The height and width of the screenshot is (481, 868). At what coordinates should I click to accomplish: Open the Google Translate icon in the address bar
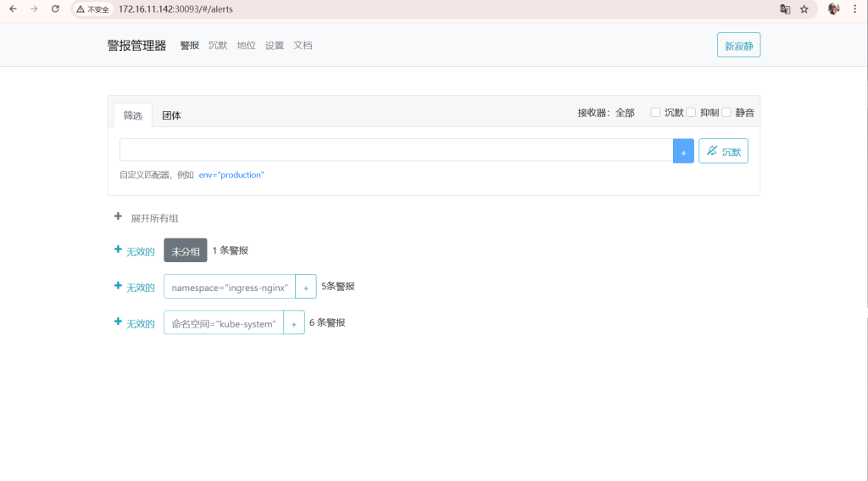785,8
